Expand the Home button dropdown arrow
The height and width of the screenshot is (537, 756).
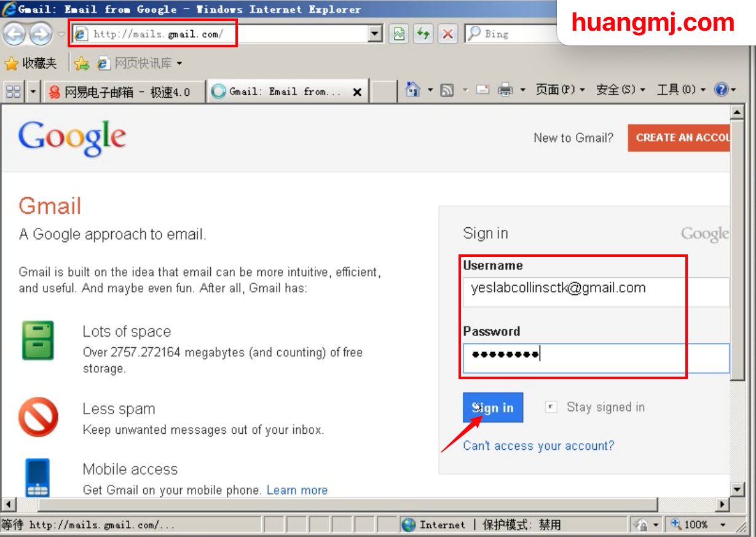click(430, 90)
